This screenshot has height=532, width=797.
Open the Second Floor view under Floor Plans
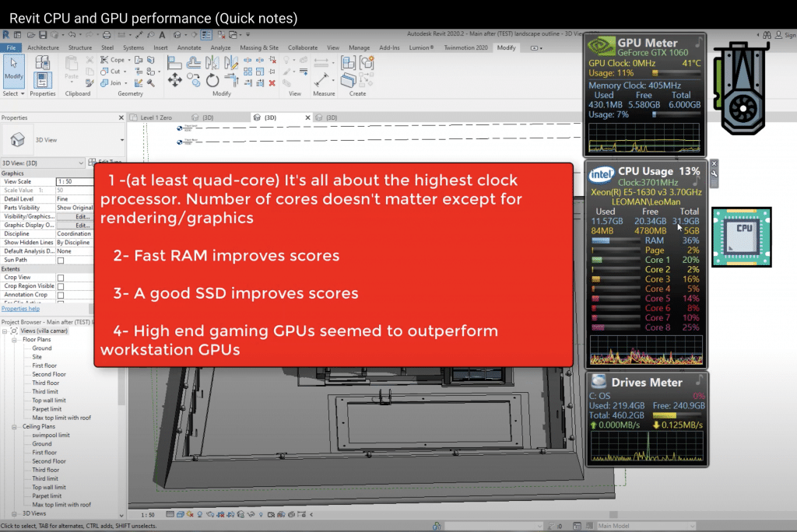click(49, 374)
